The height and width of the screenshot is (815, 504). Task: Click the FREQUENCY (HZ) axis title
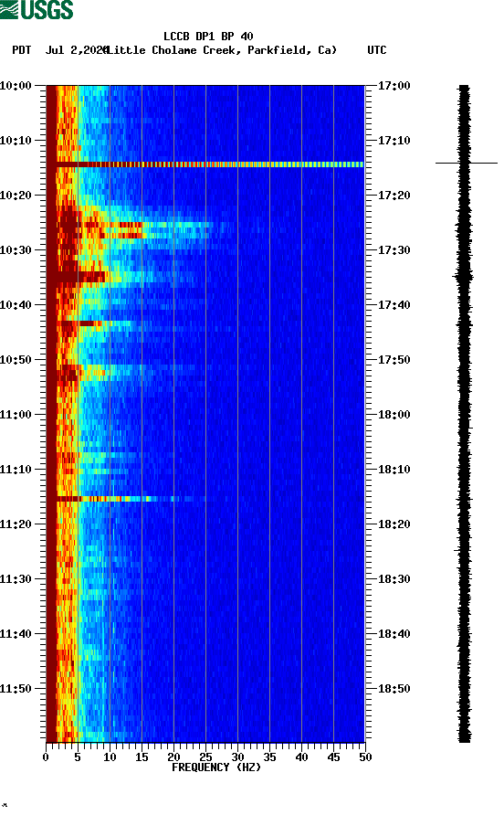pos(216,767)
